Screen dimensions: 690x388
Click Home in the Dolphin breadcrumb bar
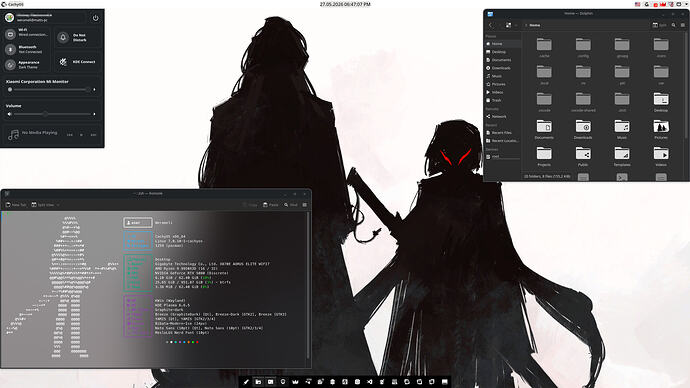pyautogui.click(x=535, y=25)
